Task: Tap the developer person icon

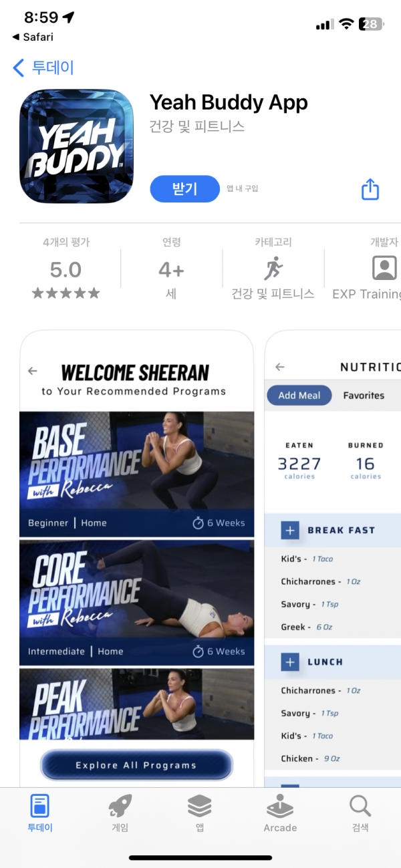Action: (x=384, y=268)
